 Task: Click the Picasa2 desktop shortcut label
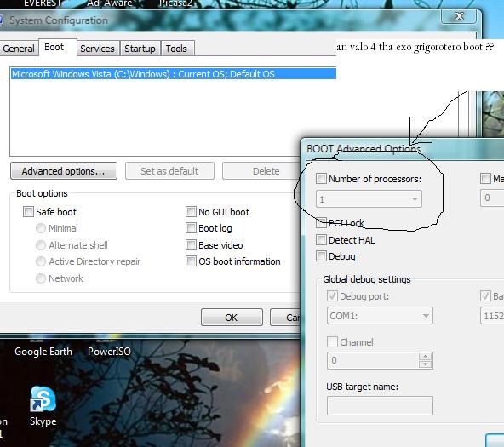tap(175, 3)
